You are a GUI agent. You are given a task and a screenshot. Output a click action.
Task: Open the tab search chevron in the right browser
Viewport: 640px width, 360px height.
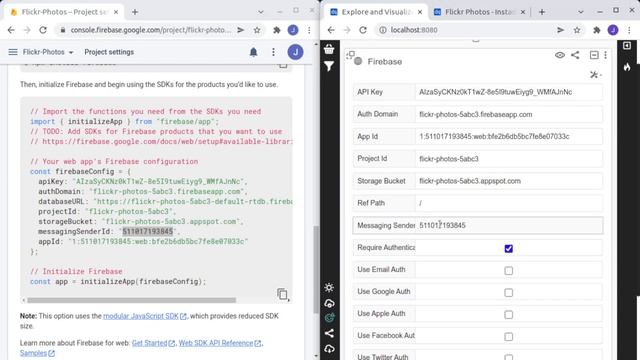(580, 12)
